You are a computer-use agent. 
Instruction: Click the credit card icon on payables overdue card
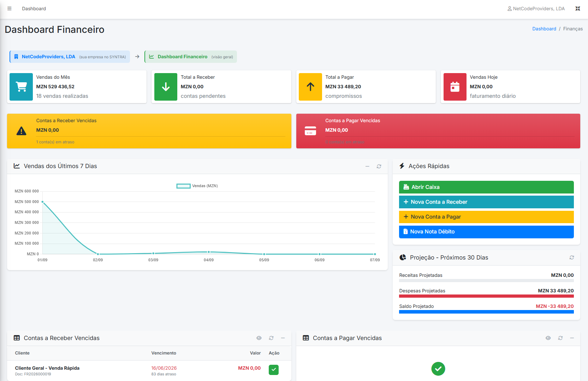tap(310, 131)
